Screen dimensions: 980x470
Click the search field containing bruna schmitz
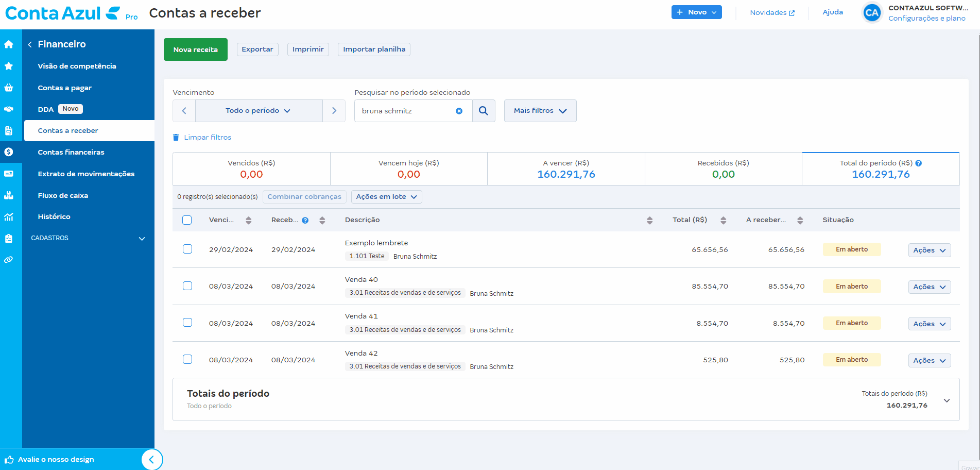pyautogui.click(x=404, y=111)
